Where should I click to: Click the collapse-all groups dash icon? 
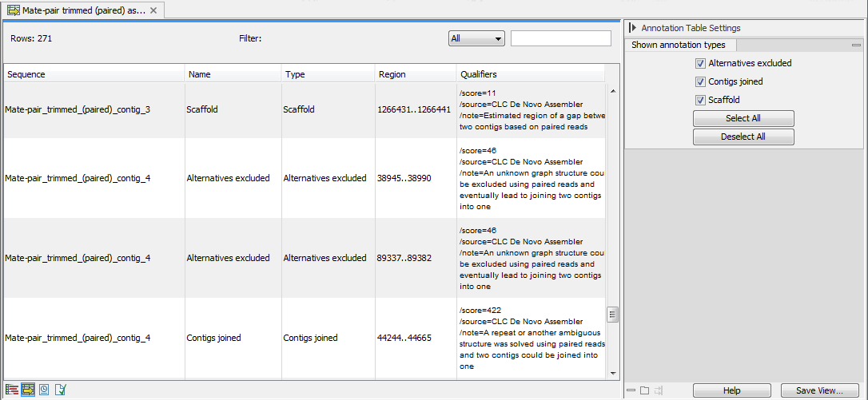[x=631, y=390]
